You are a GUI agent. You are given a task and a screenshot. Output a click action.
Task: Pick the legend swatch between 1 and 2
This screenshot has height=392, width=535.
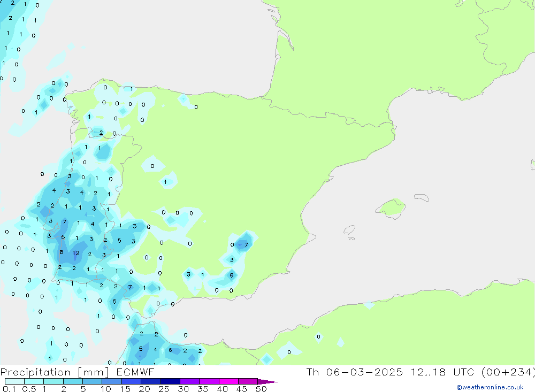(53, 381)
